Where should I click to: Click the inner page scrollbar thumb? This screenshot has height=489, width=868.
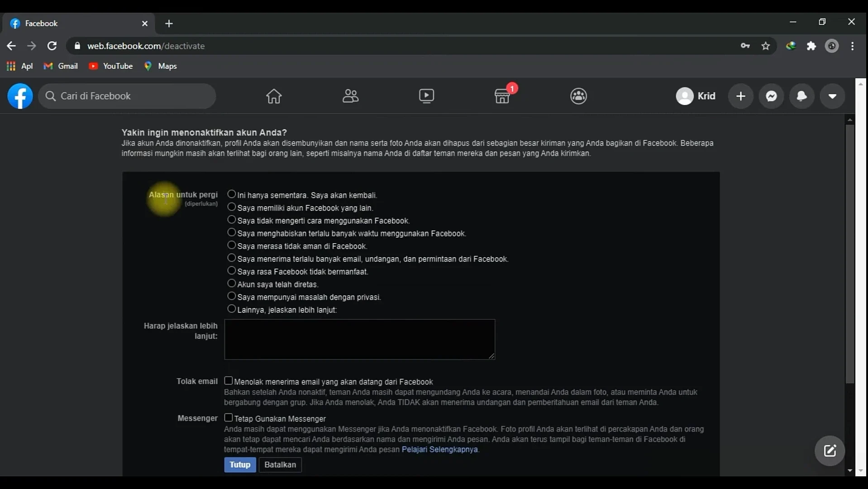click(x=849, y=254)
